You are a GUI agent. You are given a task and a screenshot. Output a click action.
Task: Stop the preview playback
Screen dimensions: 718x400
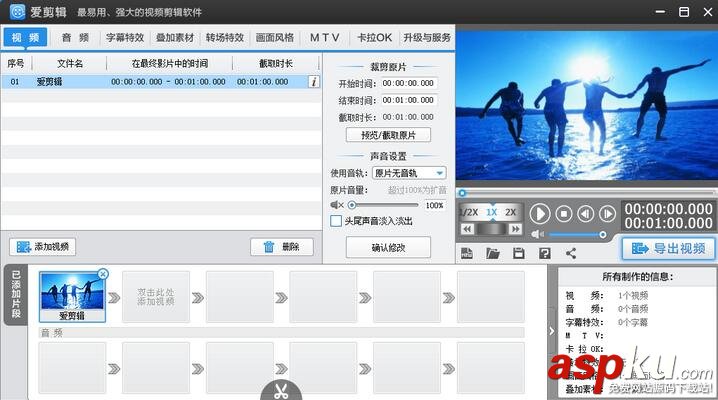[x=564, y=214]
